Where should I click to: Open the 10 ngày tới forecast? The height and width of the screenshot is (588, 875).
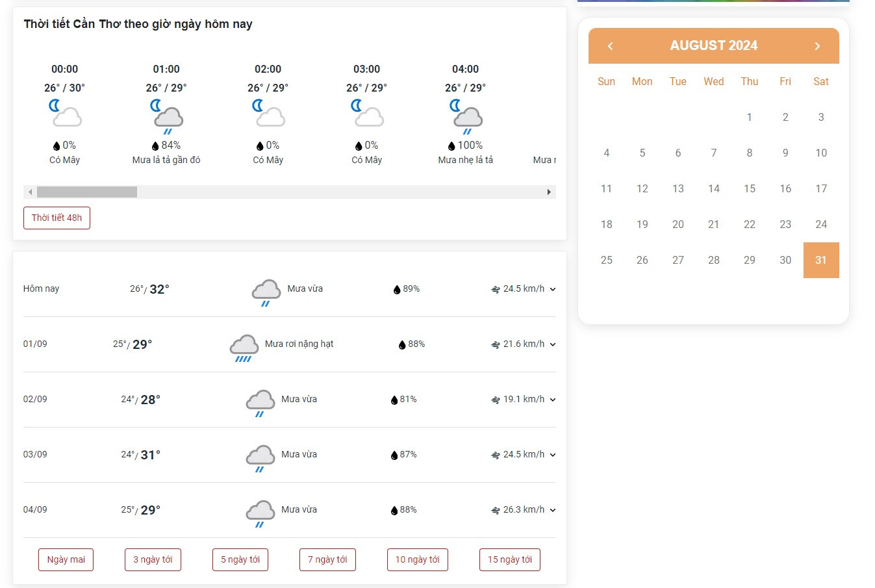418,559
